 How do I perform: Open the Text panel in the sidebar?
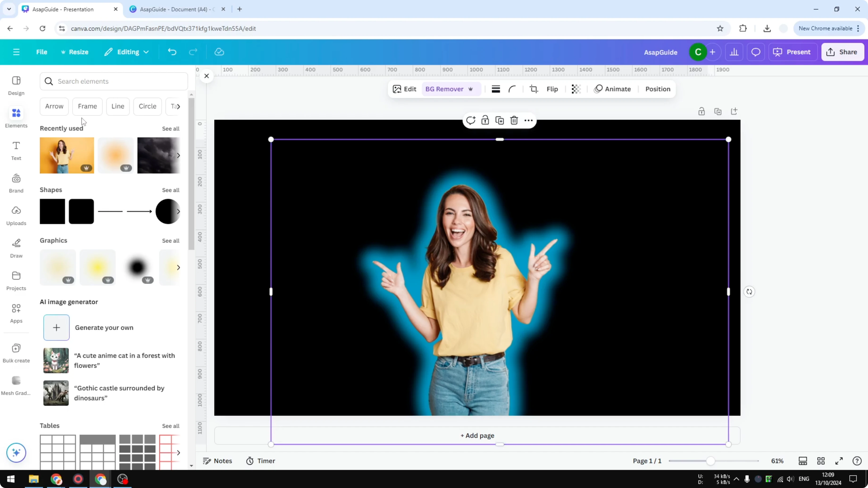pyautogui.click(x=16, y=151)
